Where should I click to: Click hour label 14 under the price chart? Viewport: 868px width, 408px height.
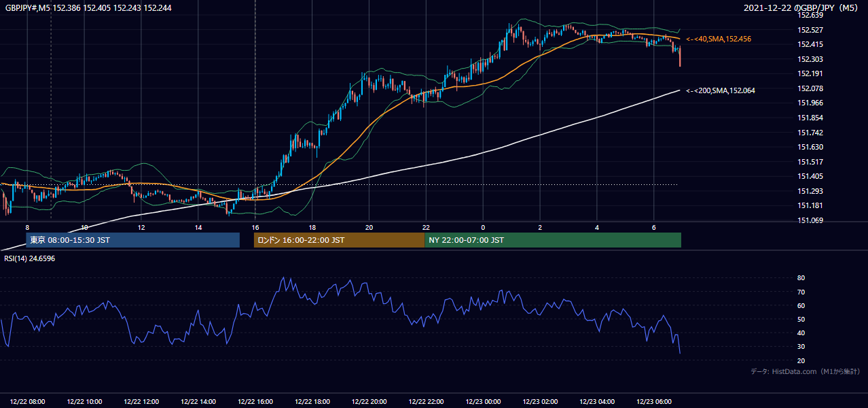click(x=198, y=227)
